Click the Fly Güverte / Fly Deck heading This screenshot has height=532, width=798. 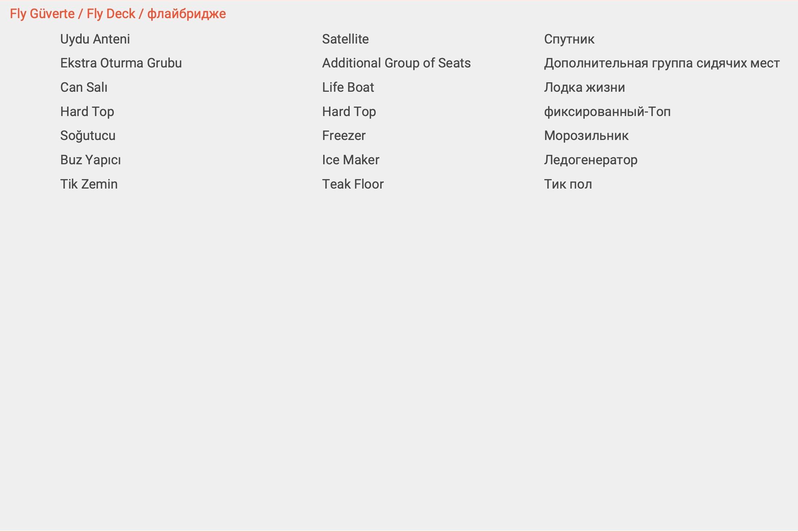pyautogui.click(x=118, y=14)
